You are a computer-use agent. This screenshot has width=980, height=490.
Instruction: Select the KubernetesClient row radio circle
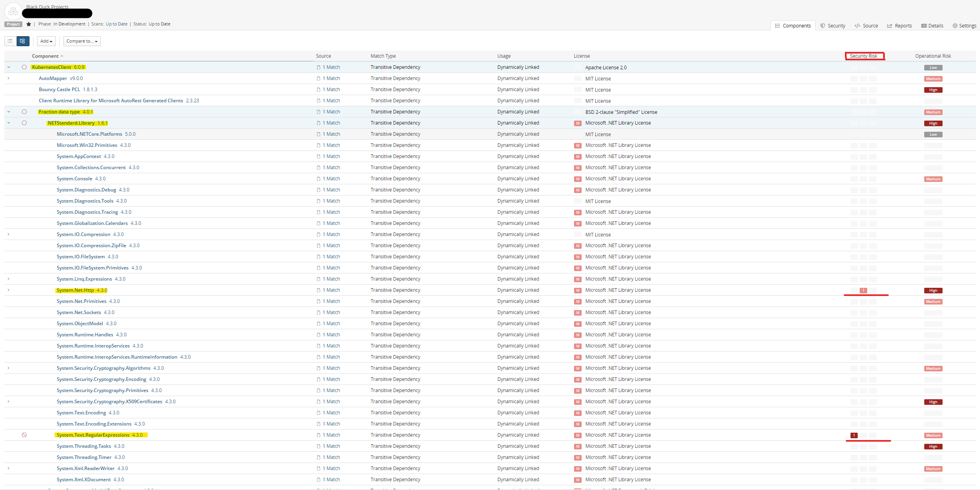point(24,67)
